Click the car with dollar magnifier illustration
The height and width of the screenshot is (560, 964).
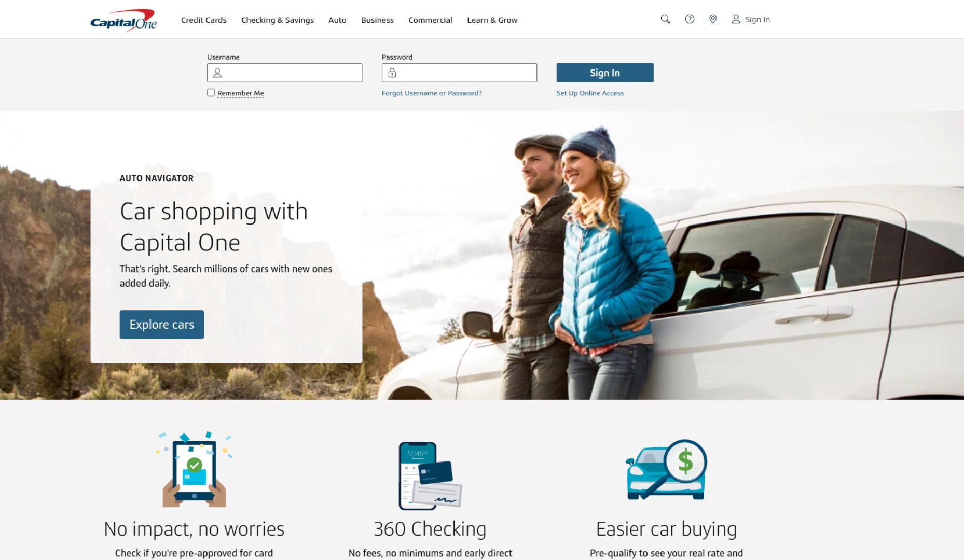(666, 470)
